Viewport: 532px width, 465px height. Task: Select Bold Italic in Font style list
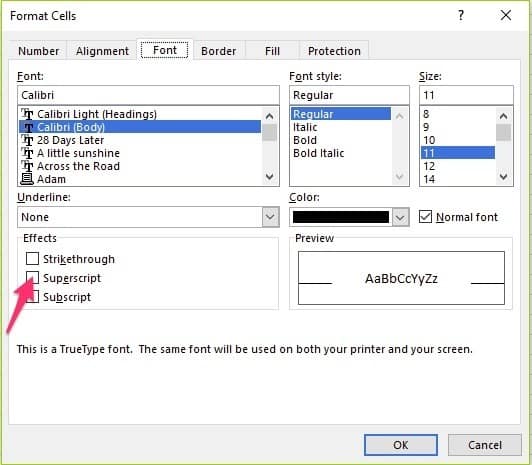319,153
